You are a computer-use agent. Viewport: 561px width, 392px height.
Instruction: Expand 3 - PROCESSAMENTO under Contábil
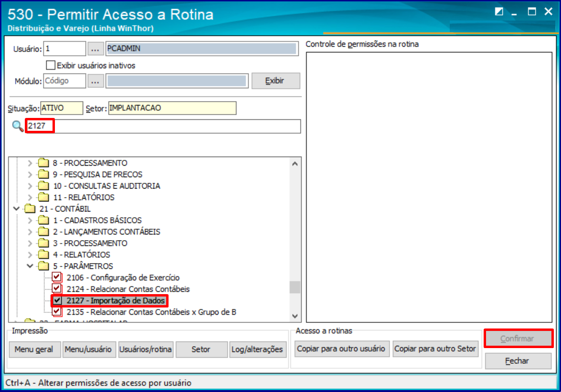[30, 243]
